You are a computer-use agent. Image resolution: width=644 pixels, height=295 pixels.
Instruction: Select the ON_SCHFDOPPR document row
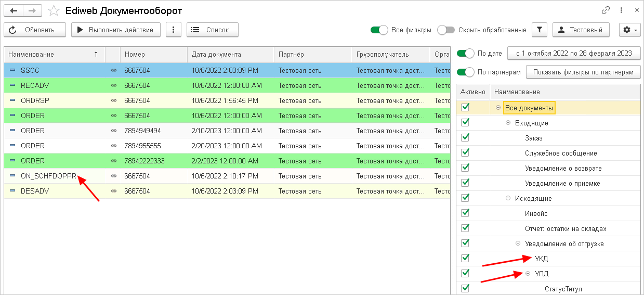(x=48, y=176)
